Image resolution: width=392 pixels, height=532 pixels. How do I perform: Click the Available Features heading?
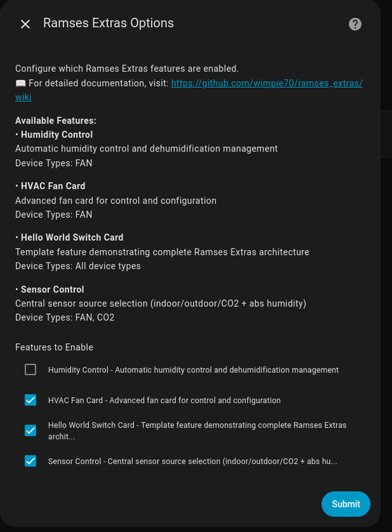54,120
